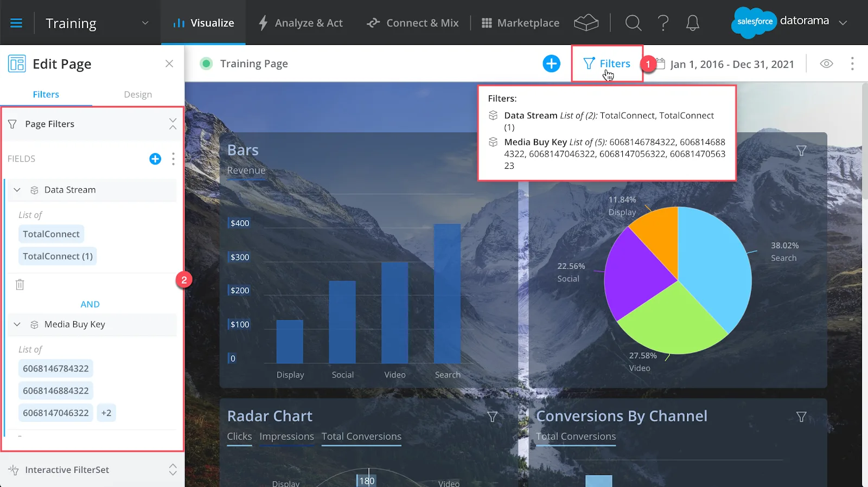The width and height of the screenshot is (868, 487).
Task: Select the 6068147046322 key chip
Action: [56, 413]
